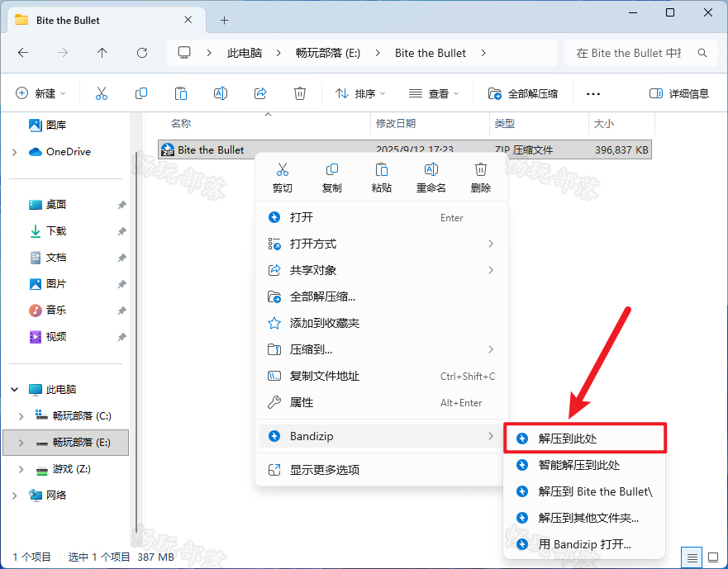The image size is (728, 569).
Task: Open the 压缩到... submenu
Action: 382,349
